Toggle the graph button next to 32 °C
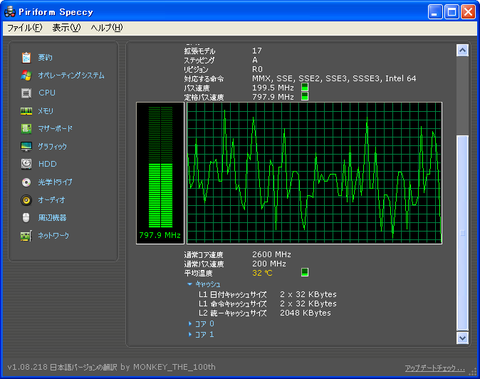This screenshot has height=379, width=480. coord(305,272)
